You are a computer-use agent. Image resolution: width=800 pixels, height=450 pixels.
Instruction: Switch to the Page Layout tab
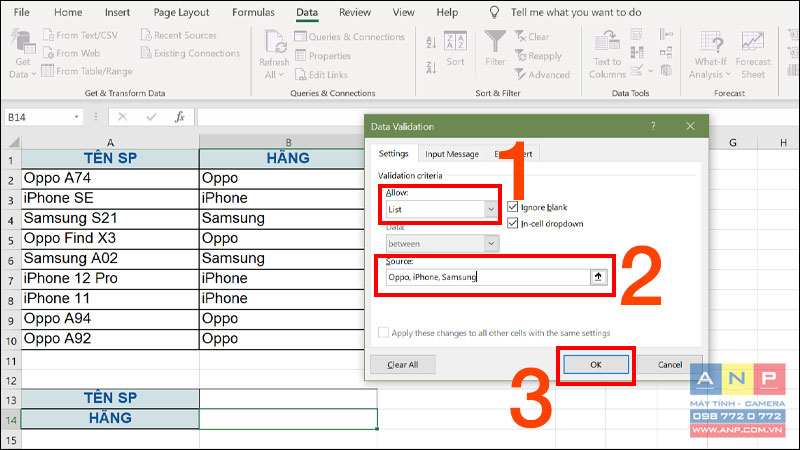pos(181,12)
